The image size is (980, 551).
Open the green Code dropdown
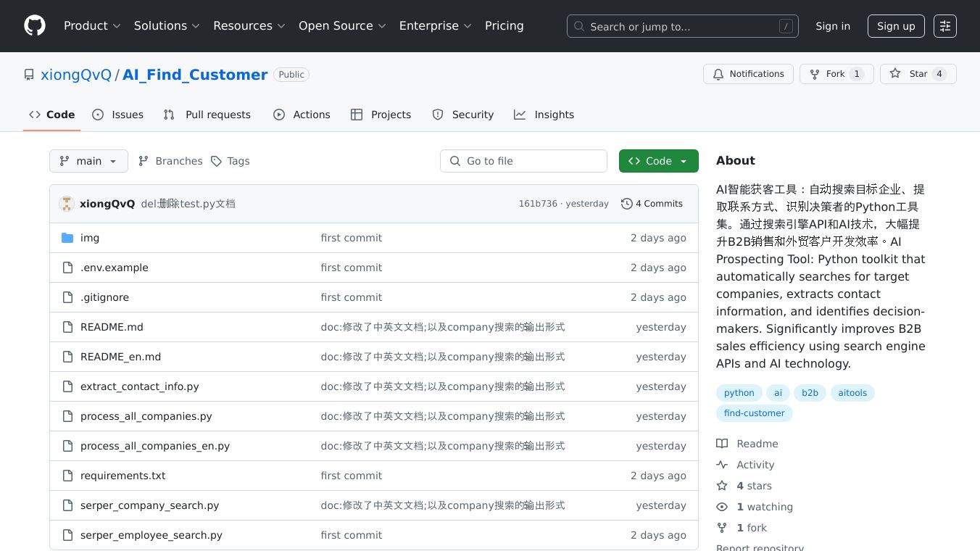[x=658, y=161]
